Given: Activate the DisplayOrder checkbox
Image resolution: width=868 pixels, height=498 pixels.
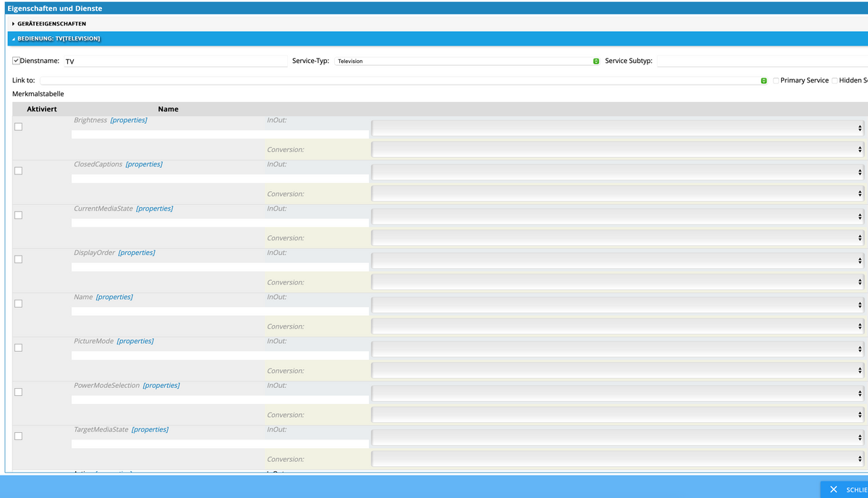Looking at the screenshot, I should tap(18, 259).
